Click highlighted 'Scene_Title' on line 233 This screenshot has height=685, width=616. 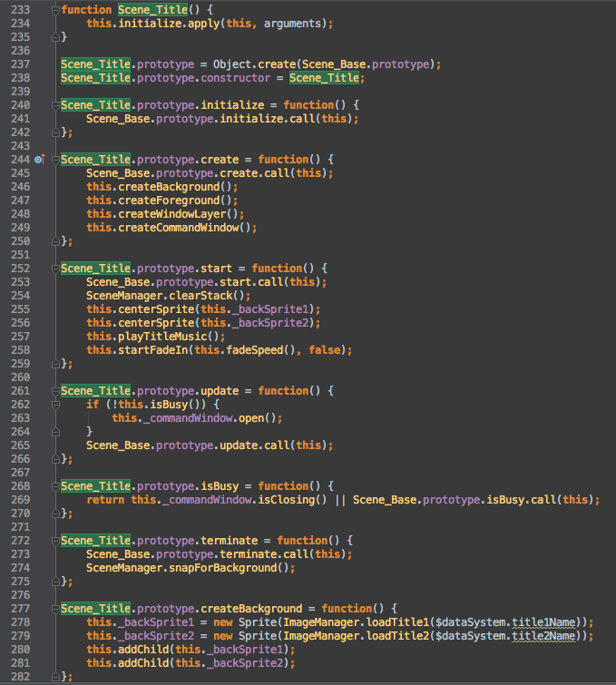pyautogui.click(x=153, y=10)
